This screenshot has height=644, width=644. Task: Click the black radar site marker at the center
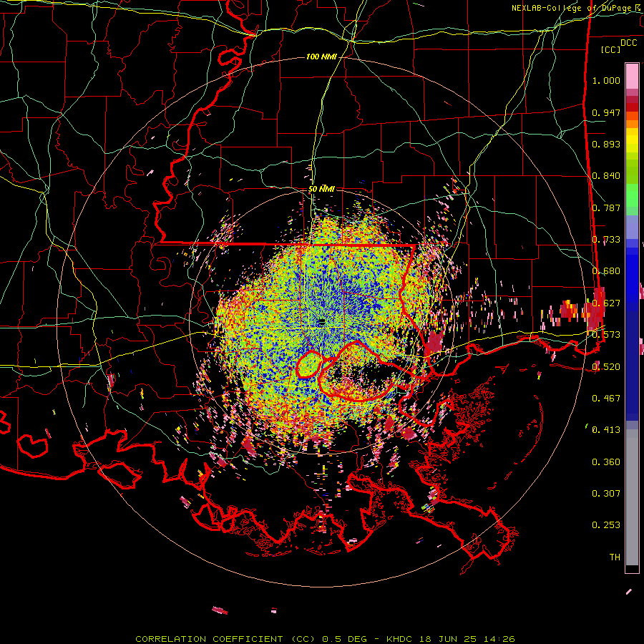coord(321,321)
